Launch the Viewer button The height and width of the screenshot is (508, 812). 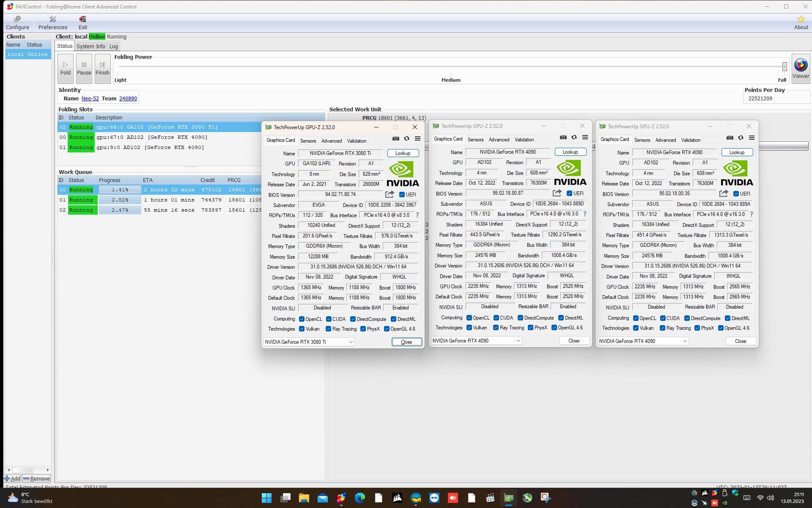801,69
